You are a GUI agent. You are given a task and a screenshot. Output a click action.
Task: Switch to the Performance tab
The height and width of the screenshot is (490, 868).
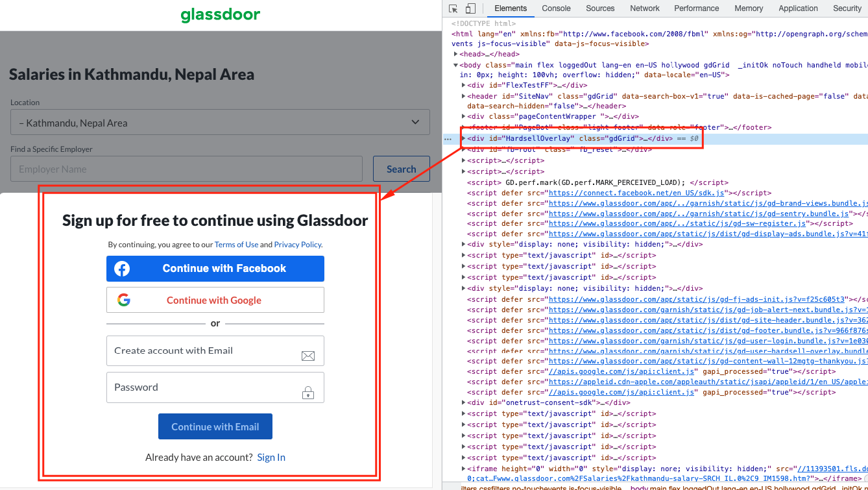(x=697, y=8)
